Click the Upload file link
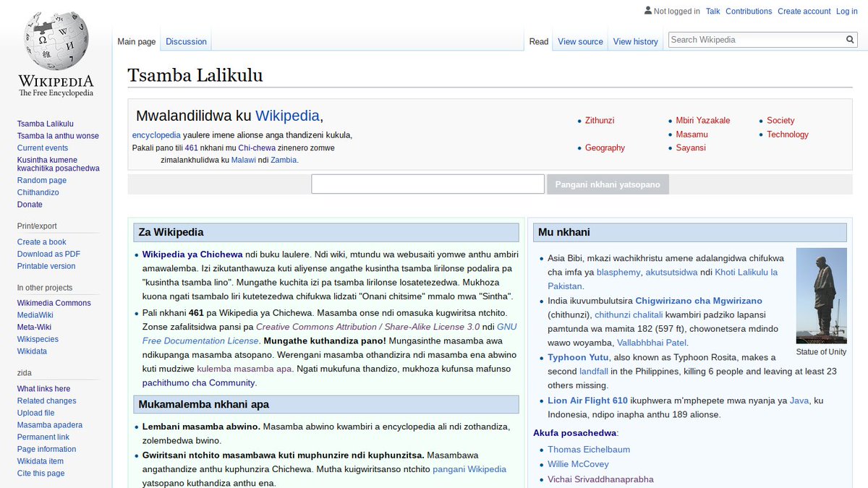 pyautogui.click(x=36, y=413)
